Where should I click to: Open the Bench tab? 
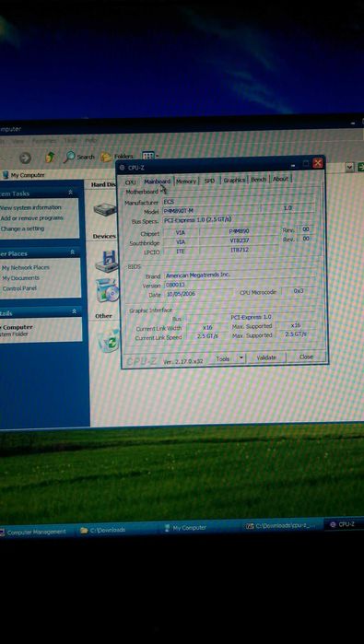point(258,180)
